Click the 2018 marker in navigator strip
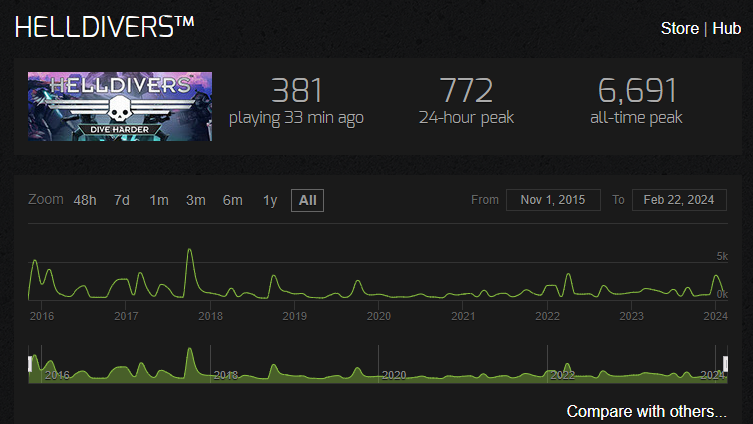 [225, 375]
